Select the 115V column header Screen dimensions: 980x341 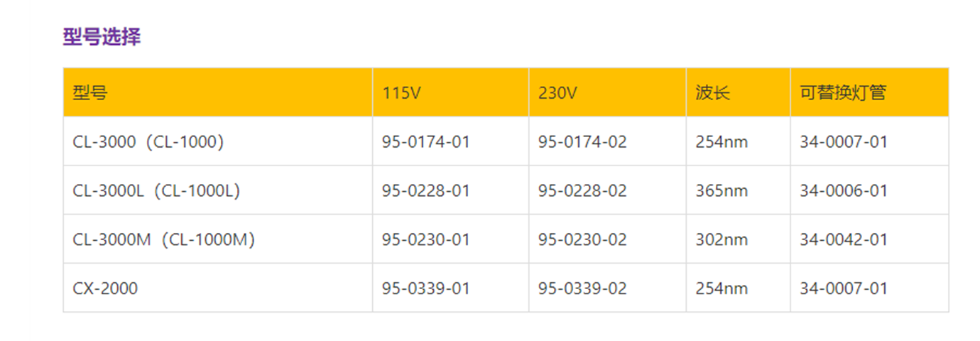pos(402,92)
